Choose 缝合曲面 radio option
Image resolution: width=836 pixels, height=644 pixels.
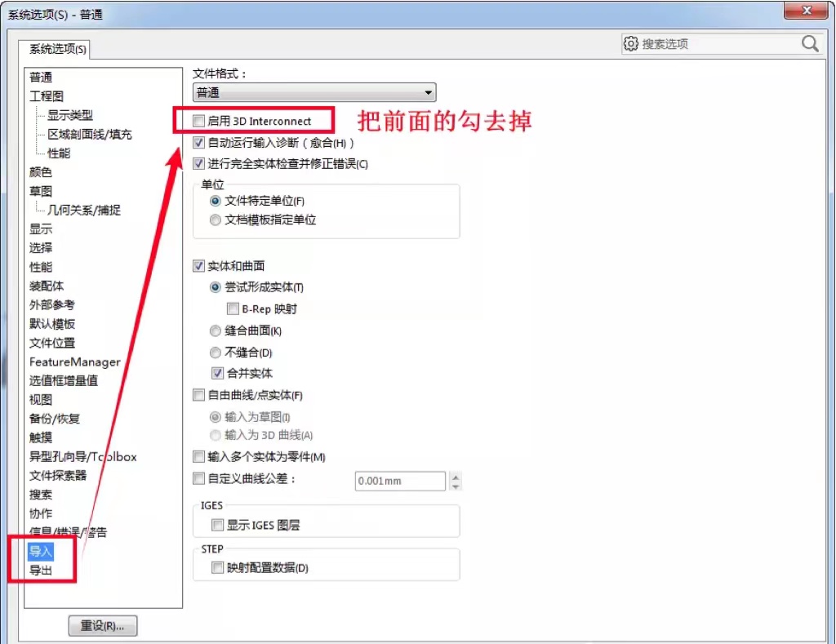click(x=216, y=331)
